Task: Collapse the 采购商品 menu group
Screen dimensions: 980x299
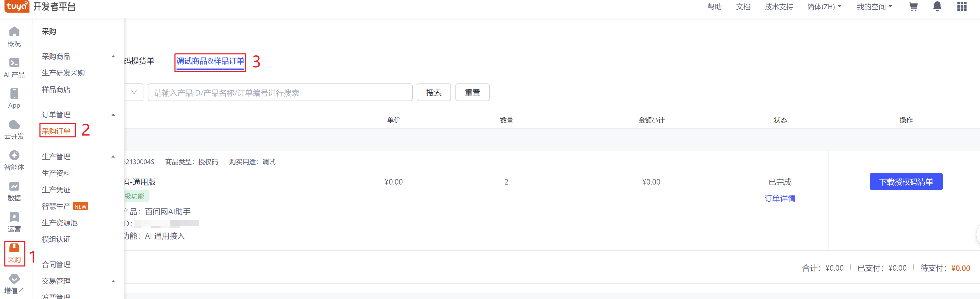Action: [x=113, y=56]
